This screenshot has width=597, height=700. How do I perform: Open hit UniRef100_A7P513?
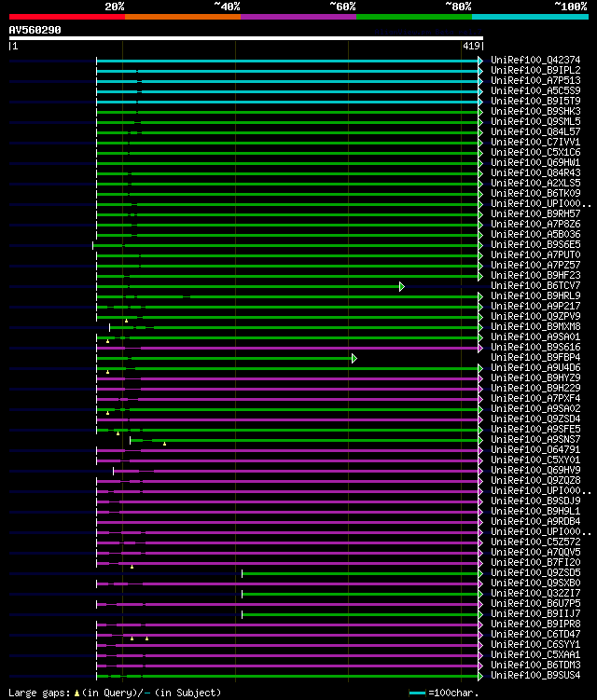click(x=535, y=80)
